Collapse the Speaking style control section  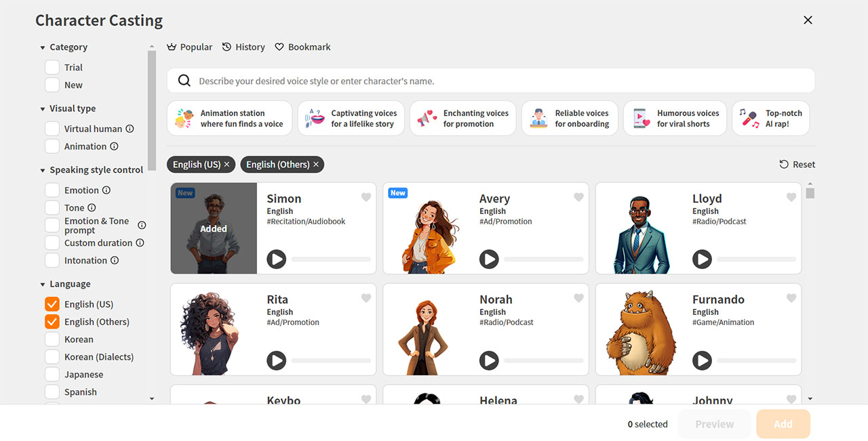pos(43,170)
